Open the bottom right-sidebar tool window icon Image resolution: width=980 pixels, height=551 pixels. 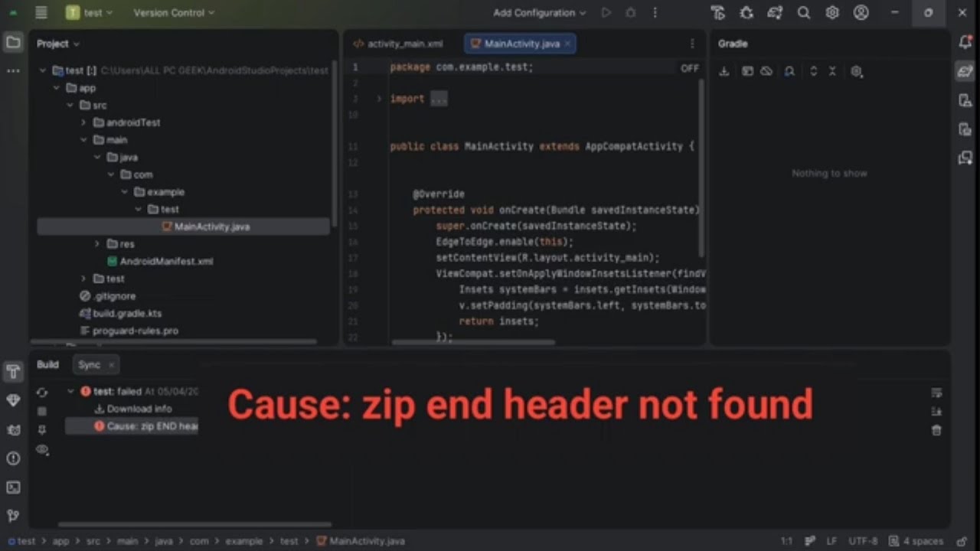click(965, 158)
